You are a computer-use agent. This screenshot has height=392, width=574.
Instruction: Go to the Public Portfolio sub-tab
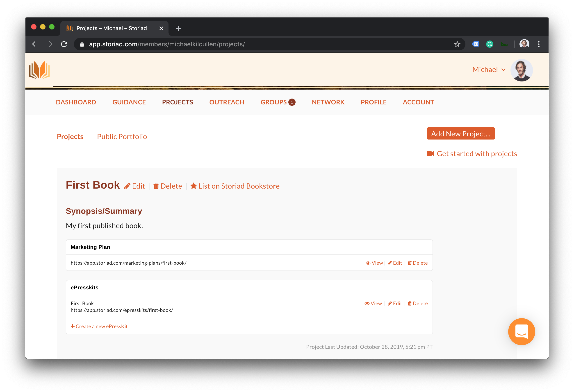[122, 137]
